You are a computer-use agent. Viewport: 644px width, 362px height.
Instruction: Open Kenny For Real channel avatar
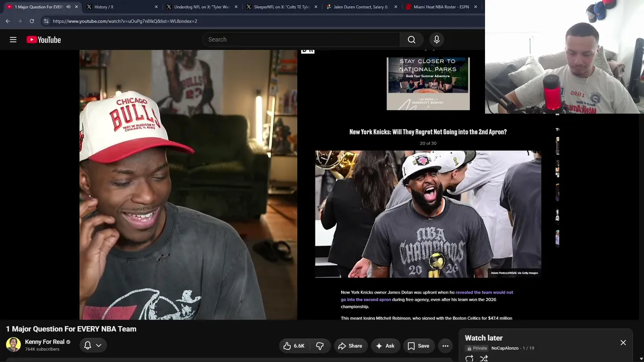[x=13, y=344]
